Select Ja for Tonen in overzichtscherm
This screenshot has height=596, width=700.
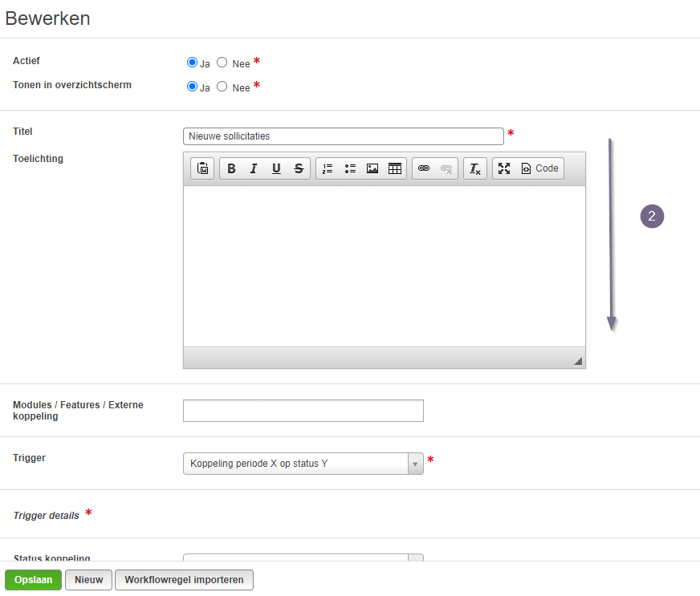(x=192, y=87)
